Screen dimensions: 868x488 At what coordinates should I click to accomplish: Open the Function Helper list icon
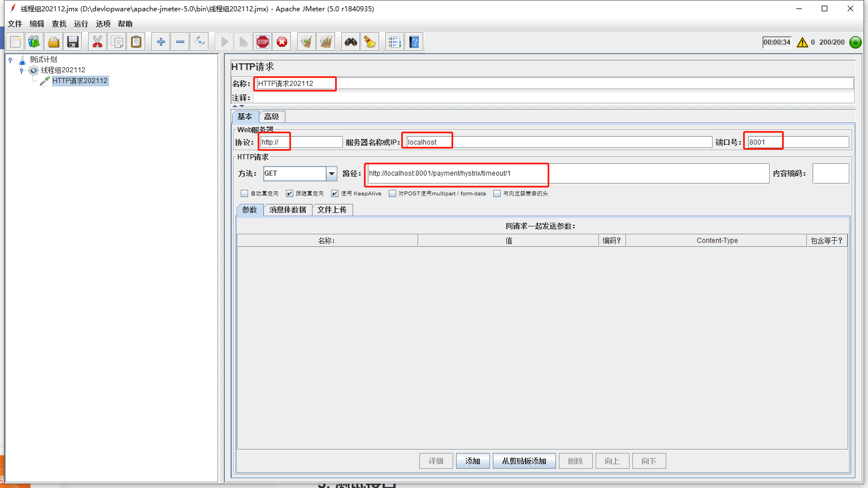[x=395, y=42]
